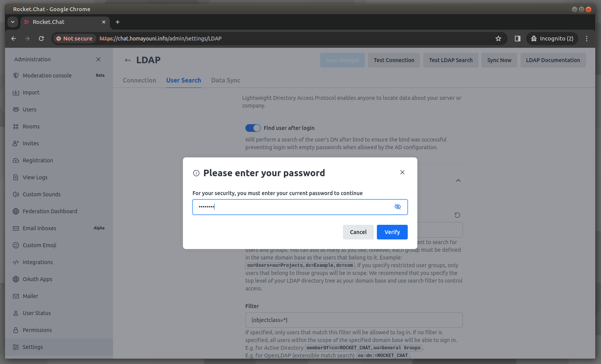Open Federation Dashboard globe icon
This screenshot has height=364, width=601.
point(16,211)
